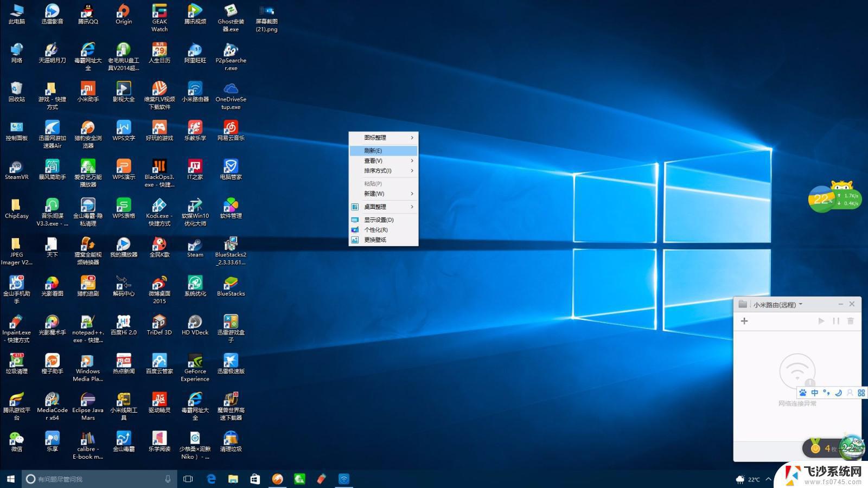Select the SteamVR desktop shortcut
Viewport: 868px width, 488px height.
click(16, 170)
